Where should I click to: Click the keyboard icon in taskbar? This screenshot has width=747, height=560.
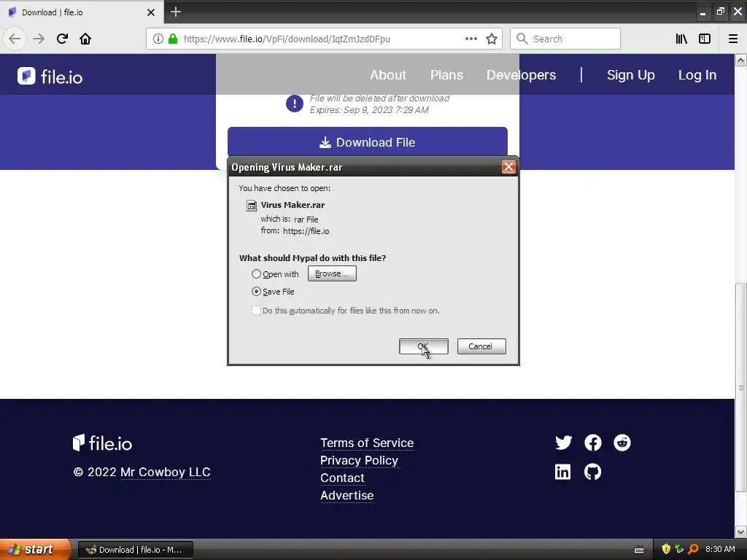click(x=639, y=550)
